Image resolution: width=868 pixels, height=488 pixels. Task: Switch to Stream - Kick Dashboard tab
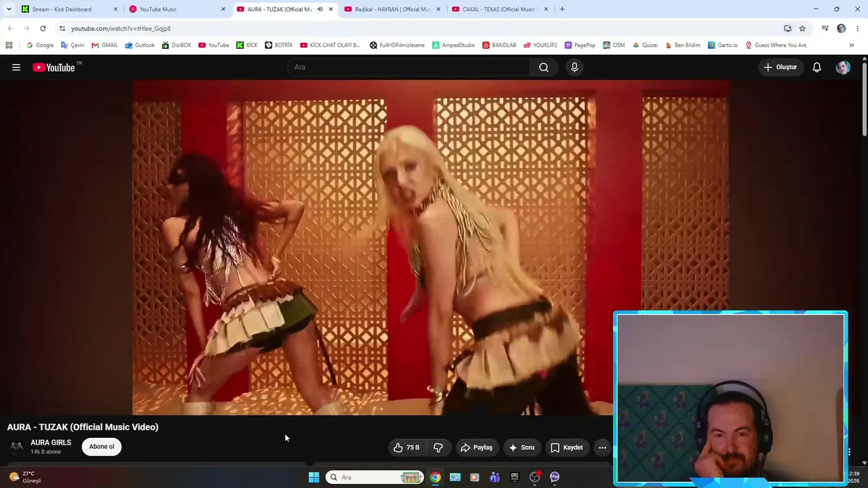click(69, 9)
